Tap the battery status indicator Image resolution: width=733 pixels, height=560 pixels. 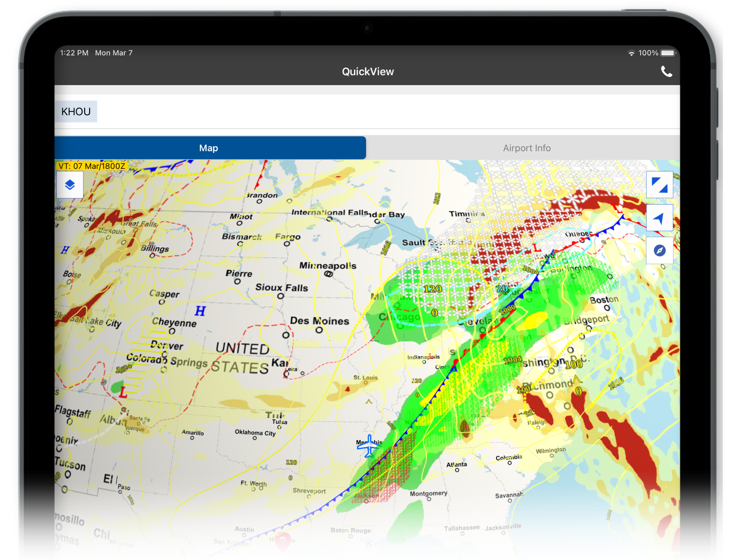click(668, 53)
